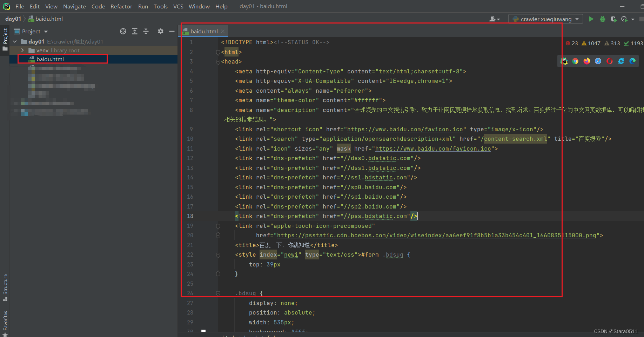This screenshot has height=337, width=644.
Task: Fold the style block at line 22
Action: pyautogui.click(x=218, y=255)
